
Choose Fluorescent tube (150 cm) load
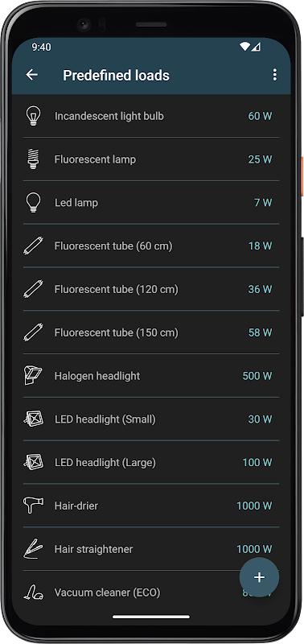pos(151,332)
